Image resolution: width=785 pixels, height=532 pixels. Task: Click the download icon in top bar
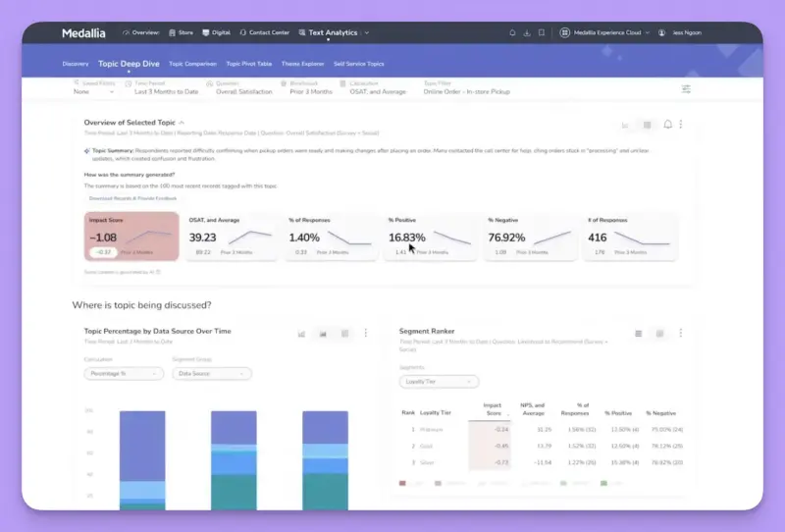coord(527,32)
